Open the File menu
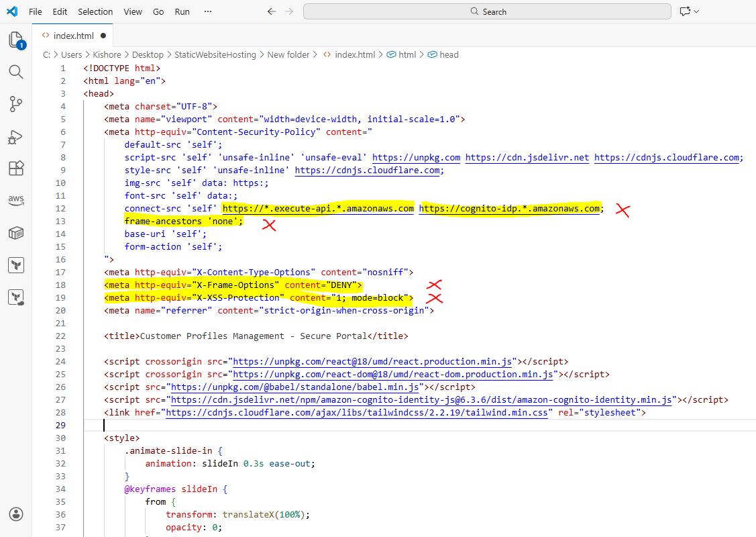756x537 pixels. [x=36, y=11]
